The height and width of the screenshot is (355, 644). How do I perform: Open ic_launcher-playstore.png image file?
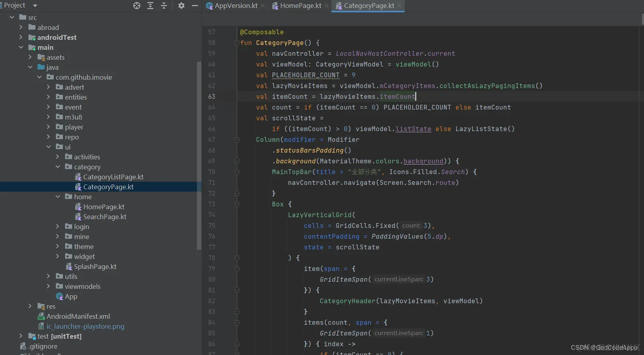point(85,326)
